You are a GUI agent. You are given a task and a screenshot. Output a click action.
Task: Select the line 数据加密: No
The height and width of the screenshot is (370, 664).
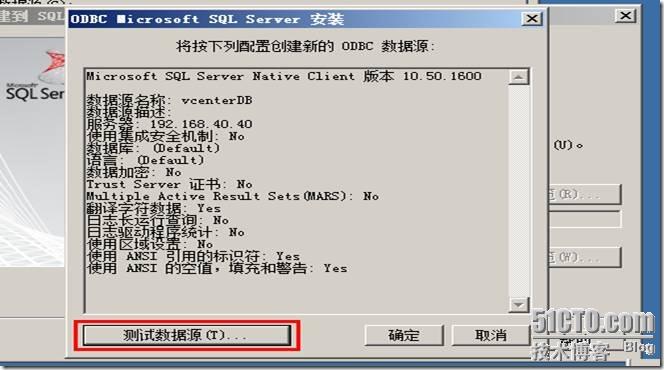134,172
